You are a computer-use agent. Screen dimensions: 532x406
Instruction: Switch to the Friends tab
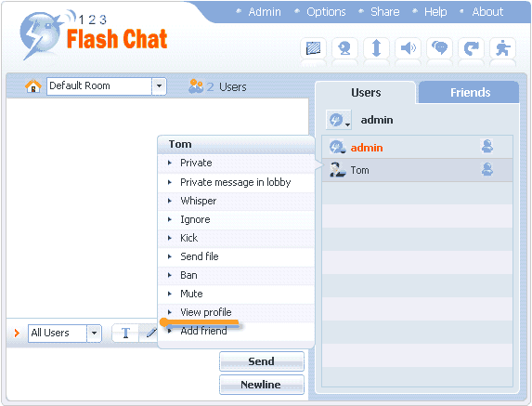coord(470,92)
